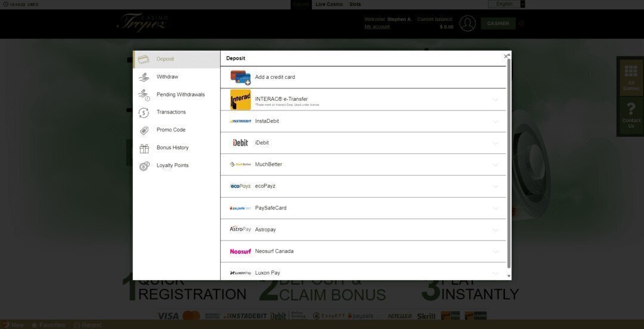Click the Interac logo icon
Viewport: 644px width, 329px height.
pyautogui.click(x=240, y=100)
